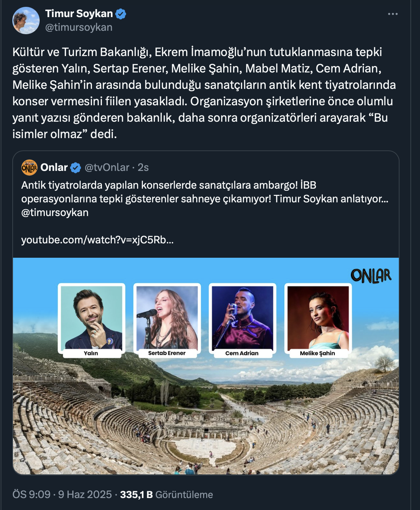Open the Timur Soykan display name
The image size is (420, 510).
[79, 14]
